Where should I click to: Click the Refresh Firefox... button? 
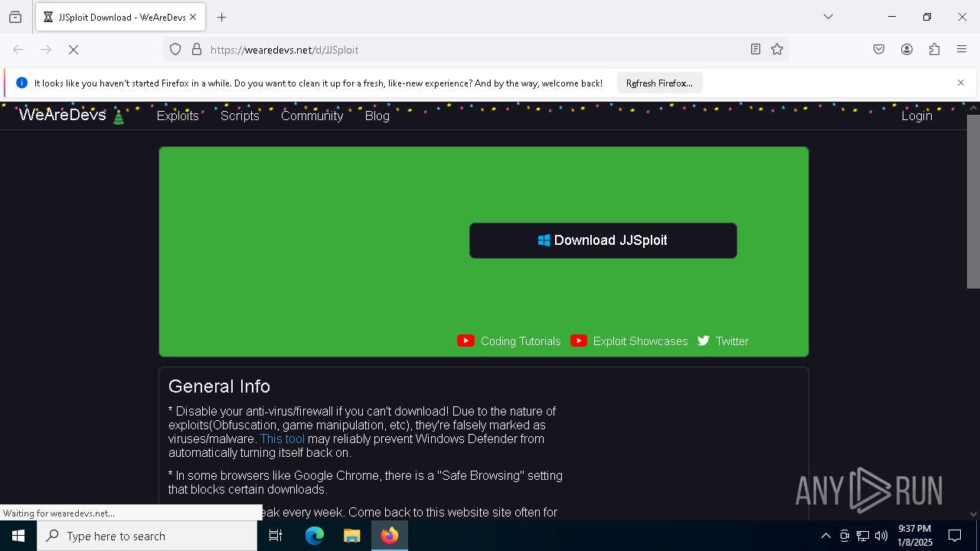(659, 83)
